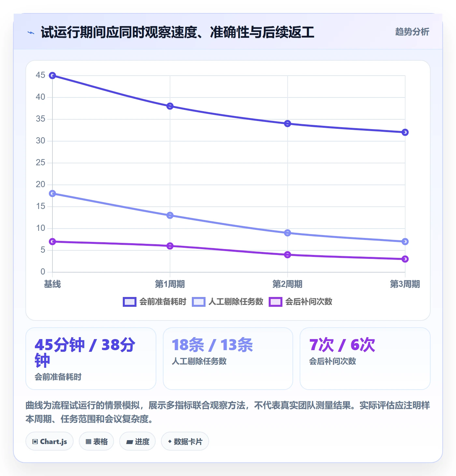Click the title 试运行期间应同时观察速度
Screen dimensions: 456x476
[178, 32]
